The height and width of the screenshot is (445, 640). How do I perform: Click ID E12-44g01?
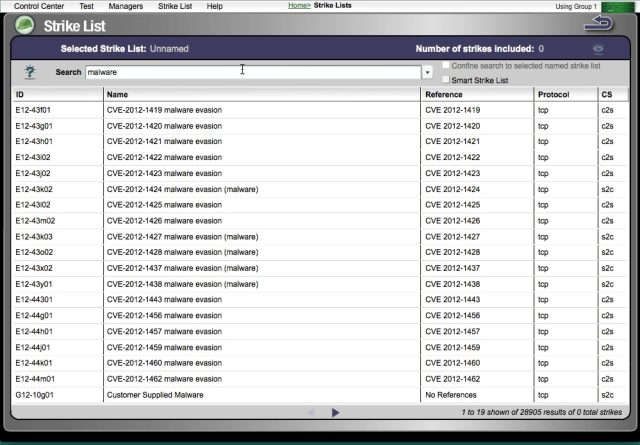(34, 316)
